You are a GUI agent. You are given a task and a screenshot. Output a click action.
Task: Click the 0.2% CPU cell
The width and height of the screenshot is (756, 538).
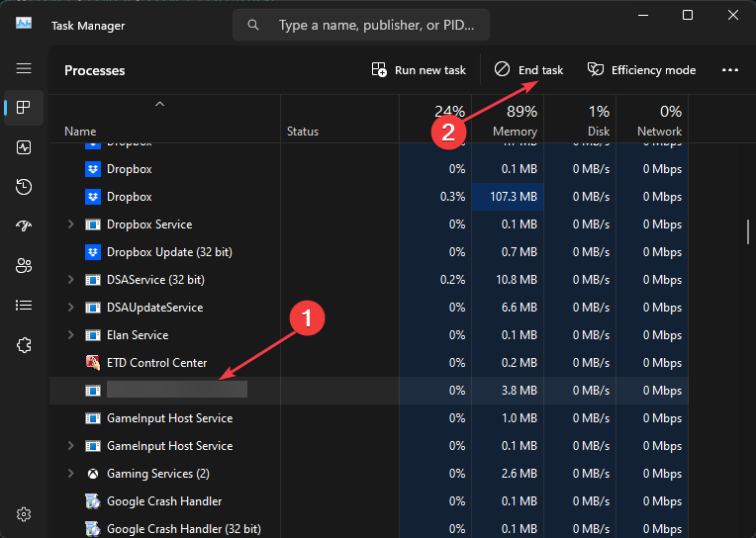pos(435,280)
